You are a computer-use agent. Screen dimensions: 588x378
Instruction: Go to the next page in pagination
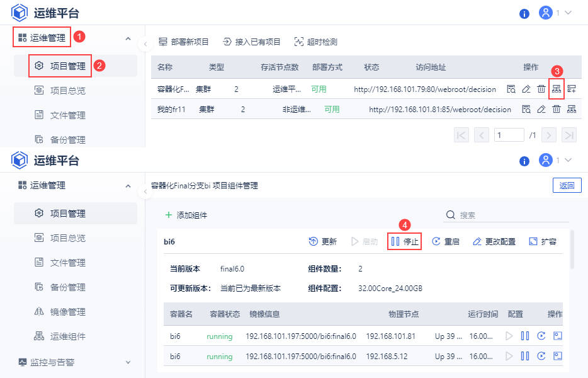tap(549, 135)
